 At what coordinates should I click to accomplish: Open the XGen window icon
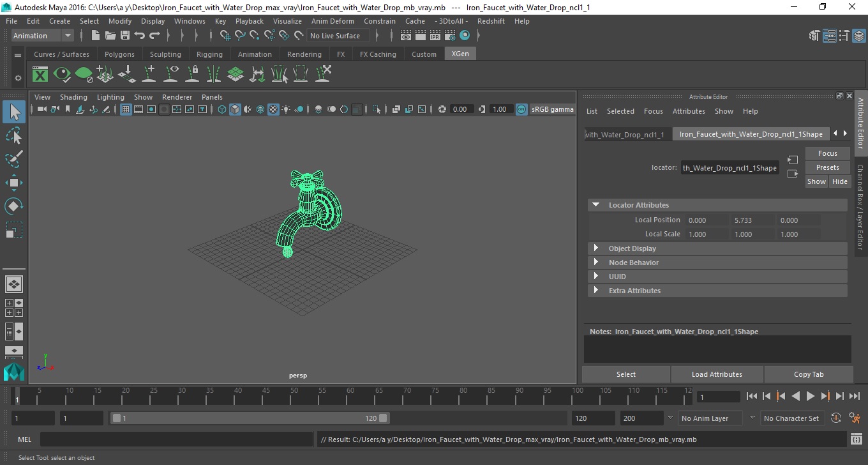tap(40, 74)
